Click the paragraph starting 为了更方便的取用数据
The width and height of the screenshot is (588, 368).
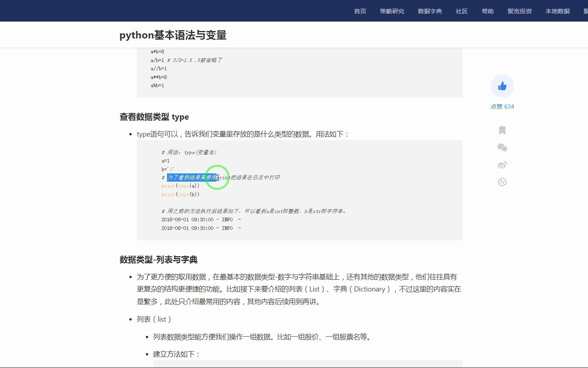tap(299, 289)
